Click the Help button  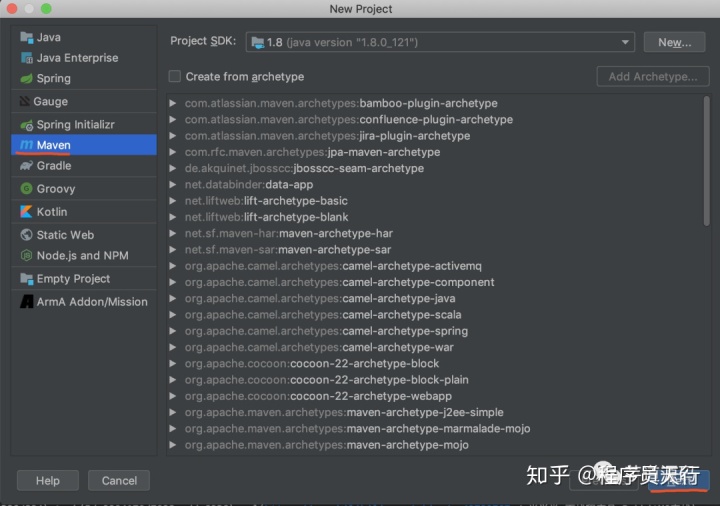48,481
